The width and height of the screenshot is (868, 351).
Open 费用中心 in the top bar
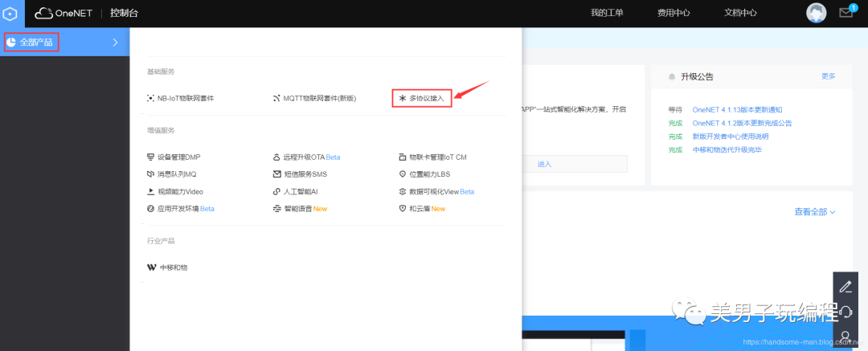pyautogui.click(x=674, y=13)
